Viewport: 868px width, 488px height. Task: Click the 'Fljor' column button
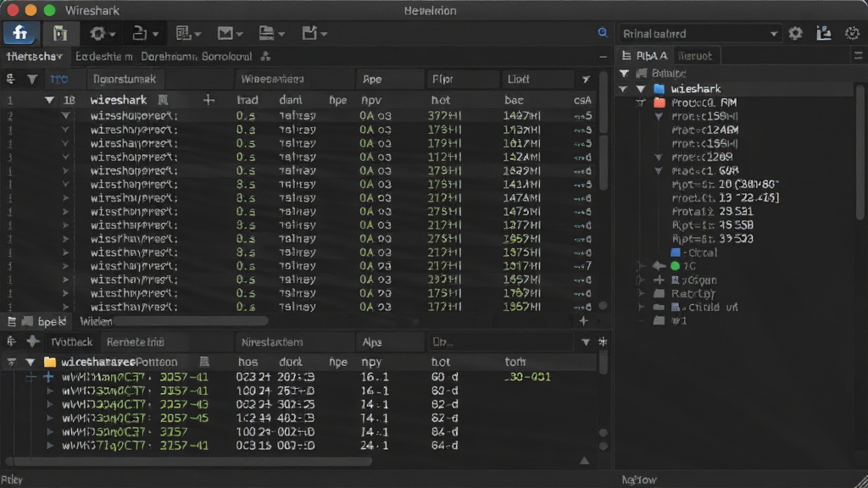click(463, 79)
